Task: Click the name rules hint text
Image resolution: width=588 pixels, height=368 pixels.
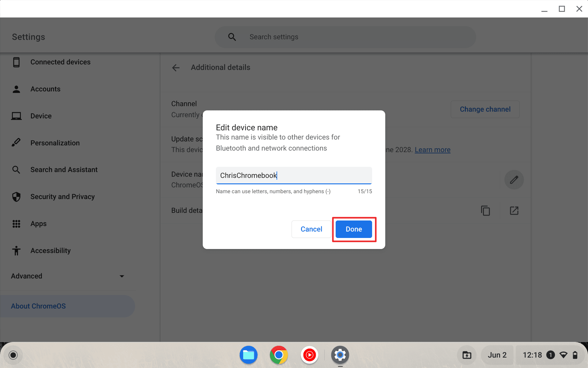Action: click(x=273, y=191)
